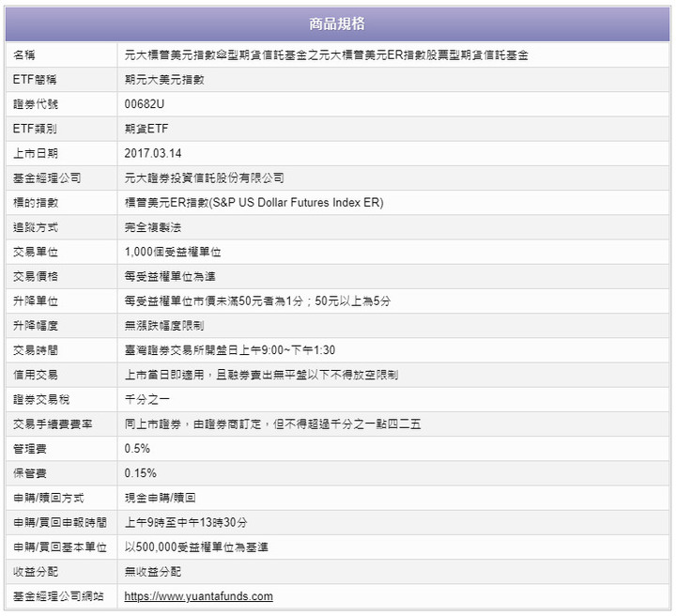Viewport: 676px width, 616px height.
Task: Open the https://www.yuantafunds.com link
Action: coord(198,596)
